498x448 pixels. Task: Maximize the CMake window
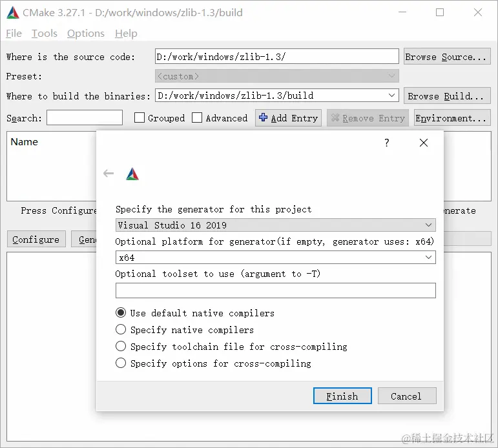(440, 12)
